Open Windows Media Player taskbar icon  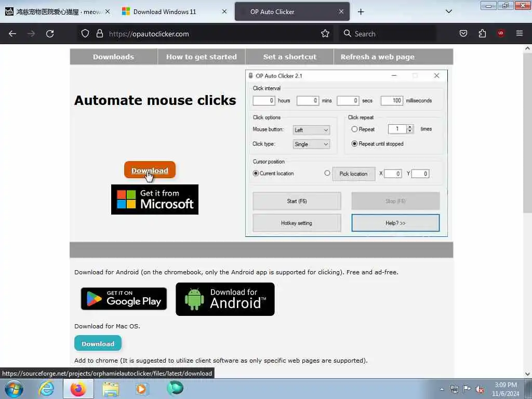tap(141, 389)
